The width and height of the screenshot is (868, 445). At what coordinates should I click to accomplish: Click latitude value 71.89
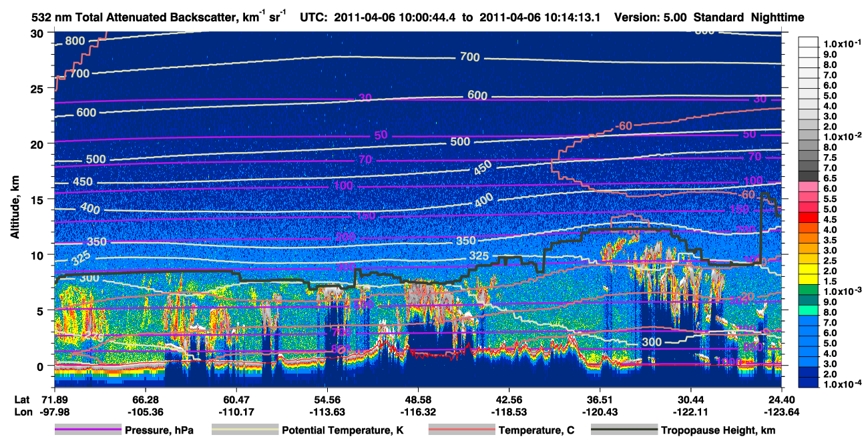(x=53, y=399)
